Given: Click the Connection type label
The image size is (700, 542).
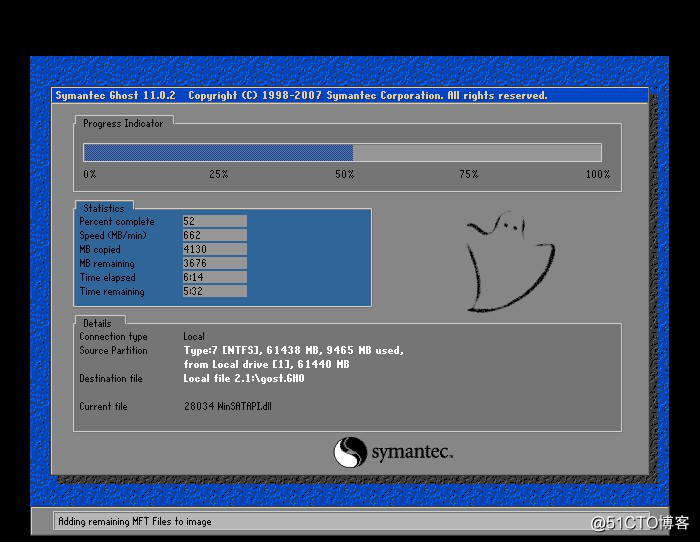Looking at the screenshot, I should click(x=113, y=337).
